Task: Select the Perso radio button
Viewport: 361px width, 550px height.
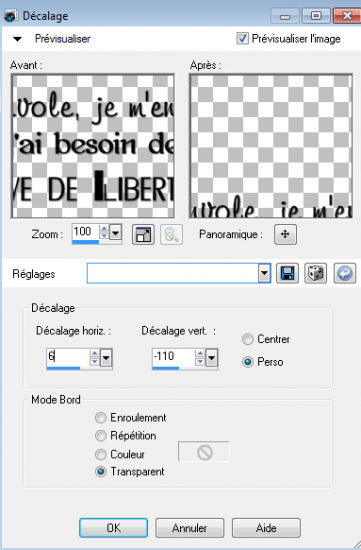Action: [248, 362]
